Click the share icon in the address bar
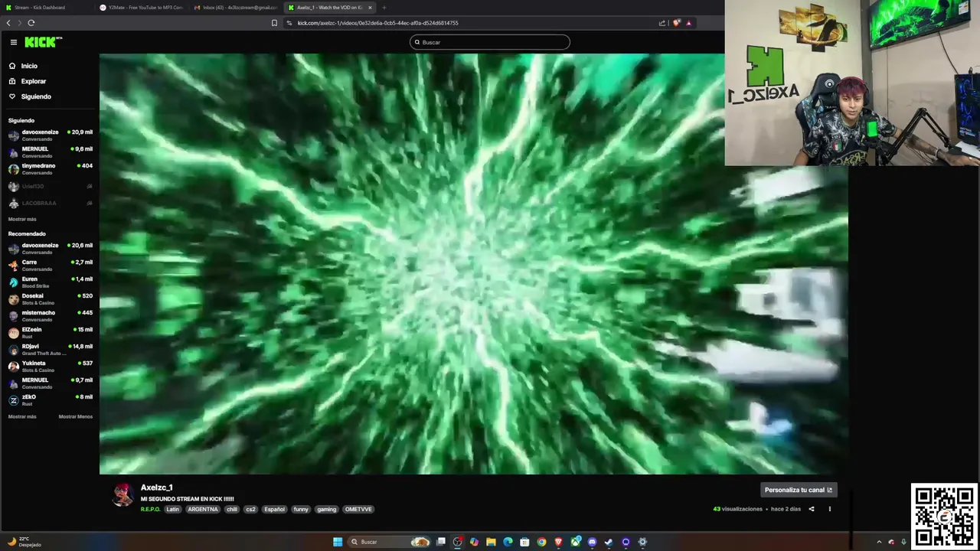The image size is (980, 551). tap(662, 23)
